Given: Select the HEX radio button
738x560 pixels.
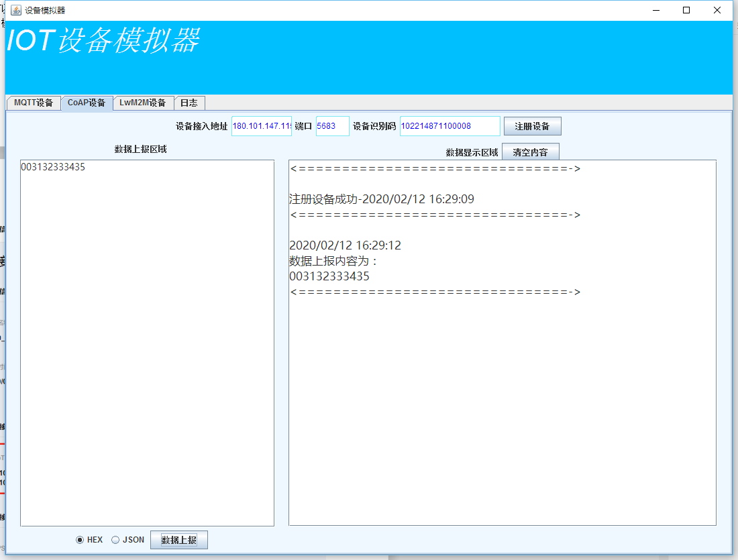Looking at the screenshot, I should click(81, 540).
